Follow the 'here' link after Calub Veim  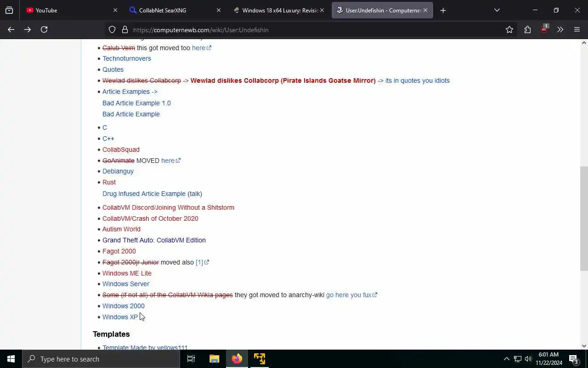(x=201, y=48)
